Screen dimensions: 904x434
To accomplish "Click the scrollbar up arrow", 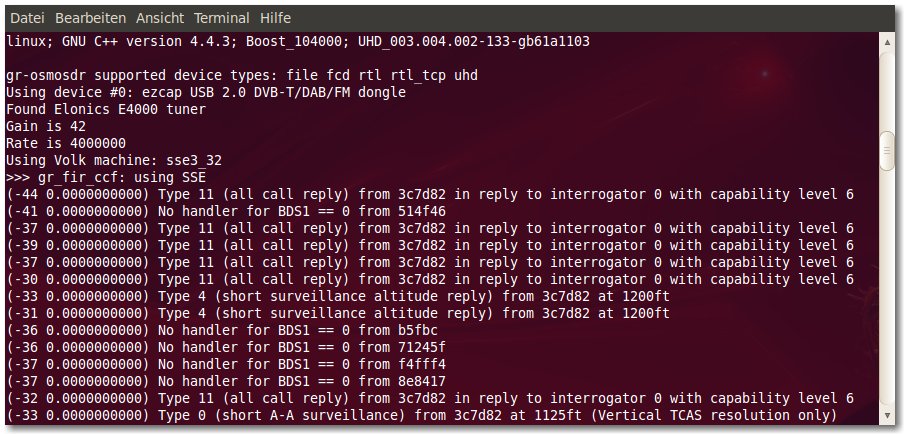I will 887,40.
